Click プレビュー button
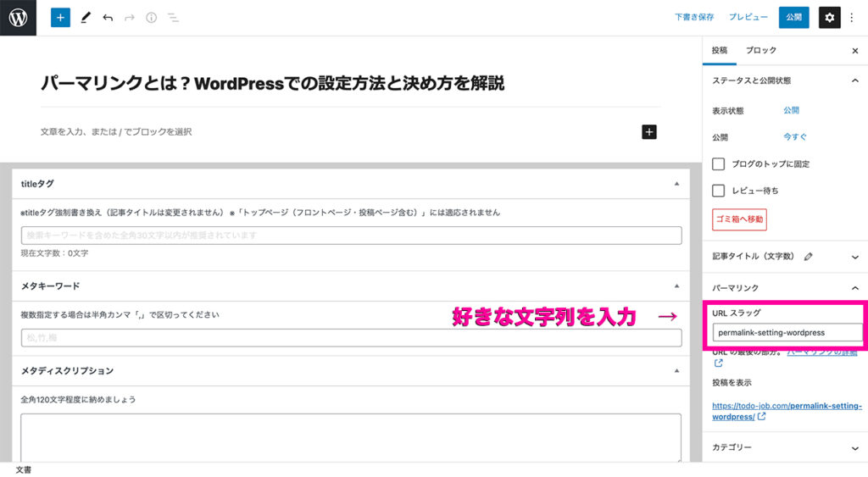This screenshot has width=868, height=477. point(748,17)
